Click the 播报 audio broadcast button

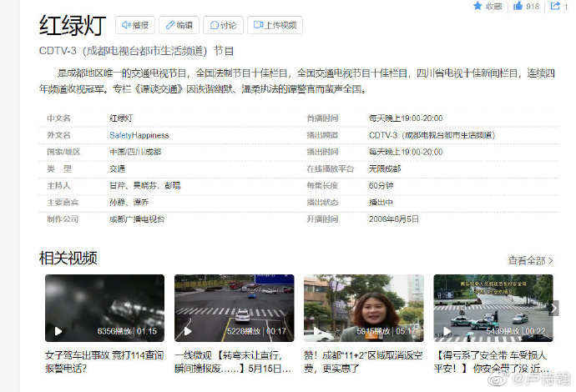pos(134,25)
